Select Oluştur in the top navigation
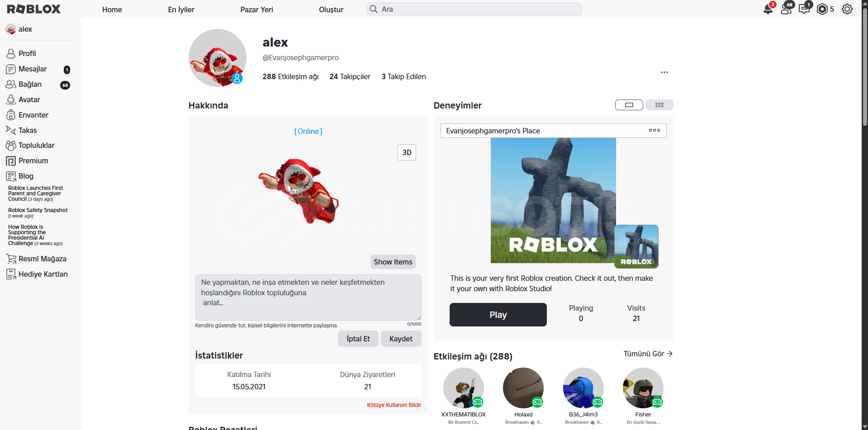The height and width of the screenshot is (430, 868). [331, 9]
